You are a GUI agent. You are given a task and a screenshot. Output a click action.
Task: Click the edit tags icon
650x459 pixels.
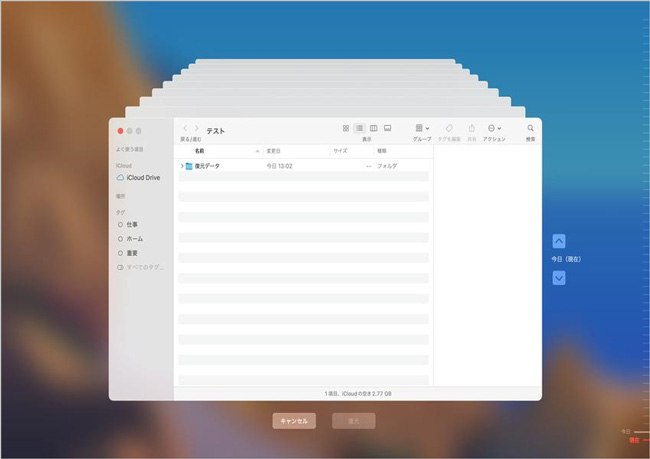point(449,128)
